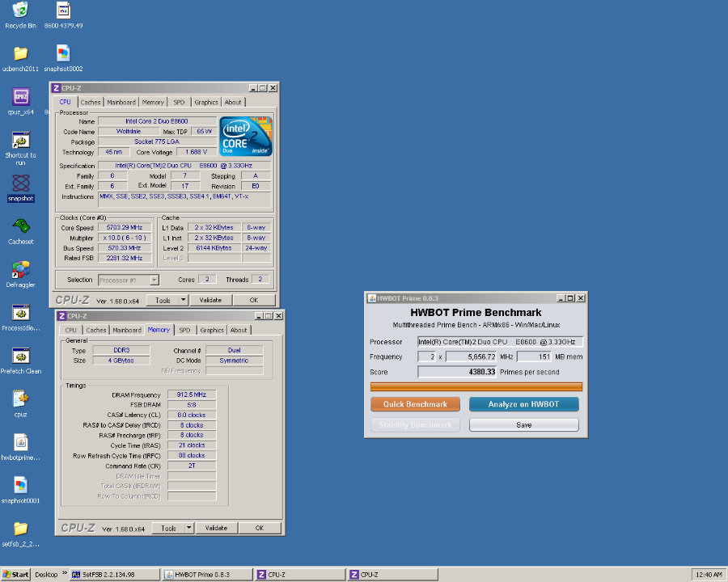Image resolution: width=728 pixels, height=582 pixels.
Task: Click the 151 MB mem field
Action: (534, 356)
